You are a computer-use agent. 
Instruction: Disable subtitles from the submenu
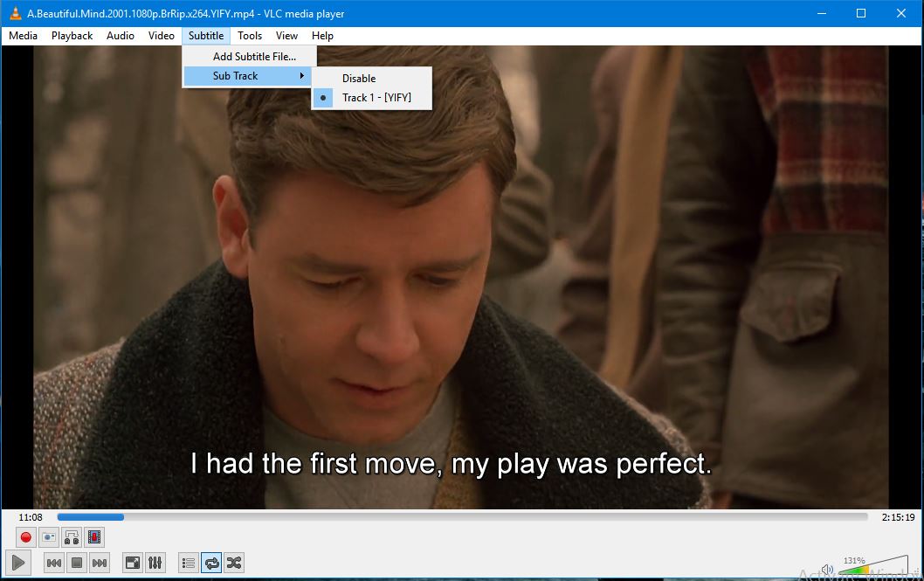click(x=359, y=78)
